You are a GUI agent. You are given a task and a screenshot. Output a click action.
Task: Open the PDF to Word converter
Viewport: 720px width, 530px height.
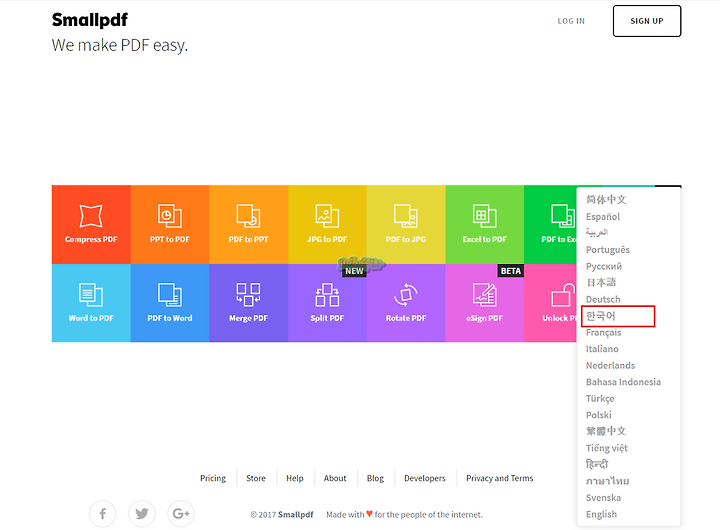click(x=170, y=303)
